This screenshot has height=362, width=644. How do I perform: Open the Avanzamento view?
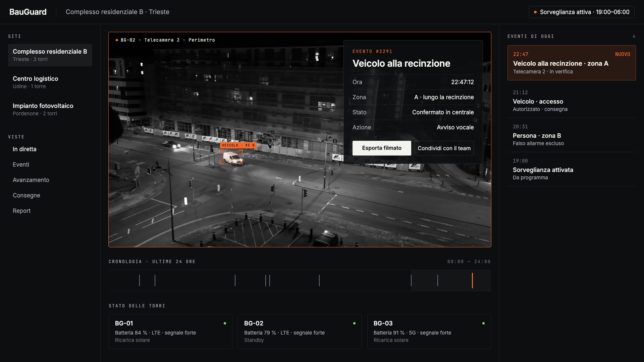coord(31,180)
